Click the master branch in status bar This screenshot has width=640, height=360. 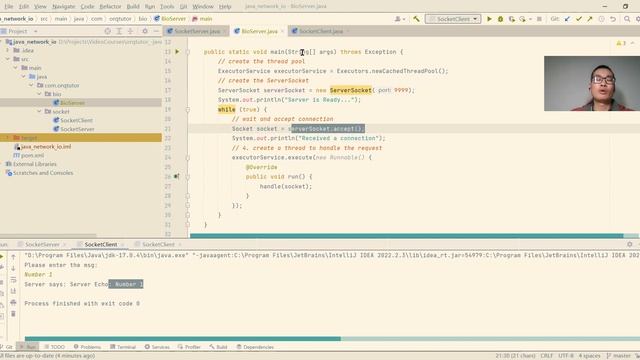coord(619,356)
